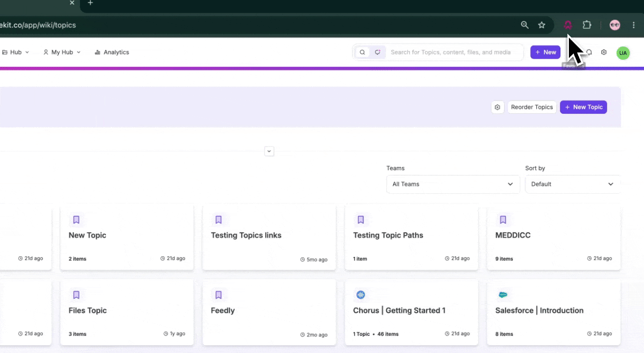This screenshot has width=644, height=353.
Task: Go to the Analytics section
Action: [112, 52]
